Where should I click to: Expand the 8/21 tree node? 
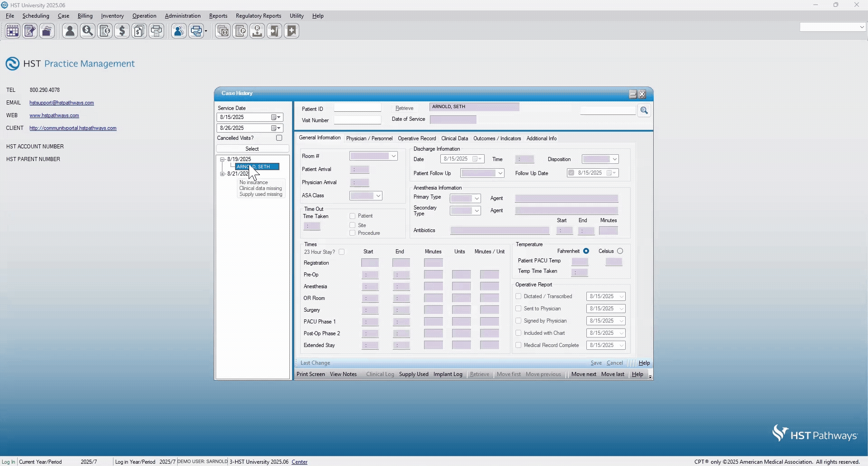pyautogui.click(x=222, y=174)
